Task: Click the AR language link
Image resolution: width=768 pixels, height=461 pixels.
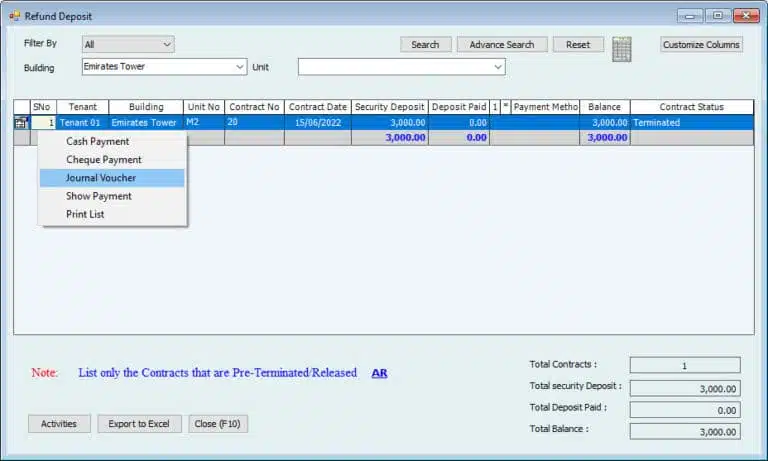Action: click(x=379, y=373)
